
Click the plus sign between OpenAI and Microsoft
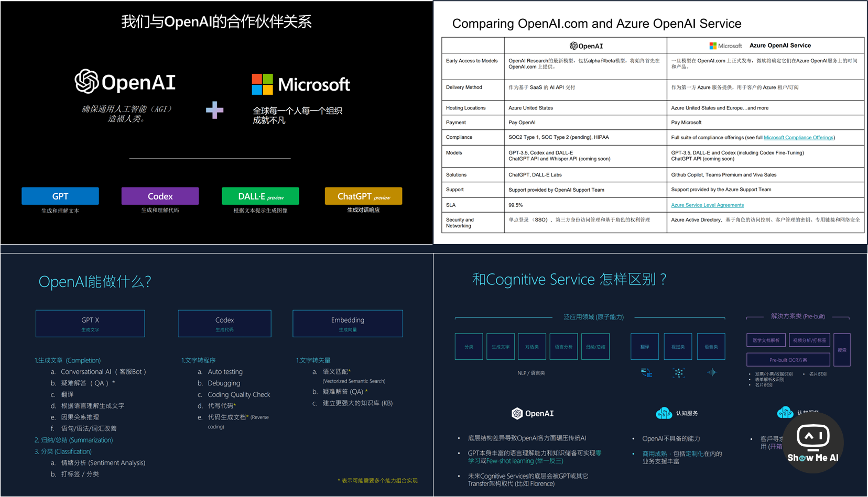click(x=214, y=110)
